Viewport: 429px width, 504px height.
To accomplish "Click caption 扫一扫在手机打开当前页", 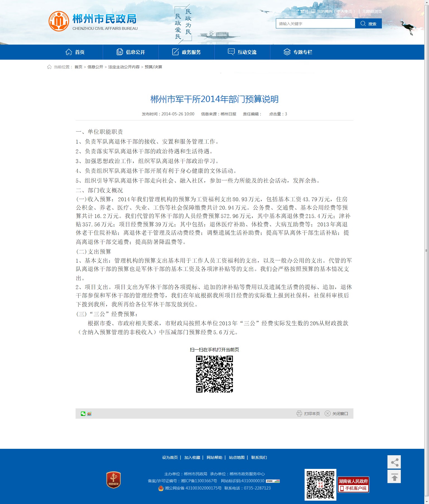I will (214, 350).
